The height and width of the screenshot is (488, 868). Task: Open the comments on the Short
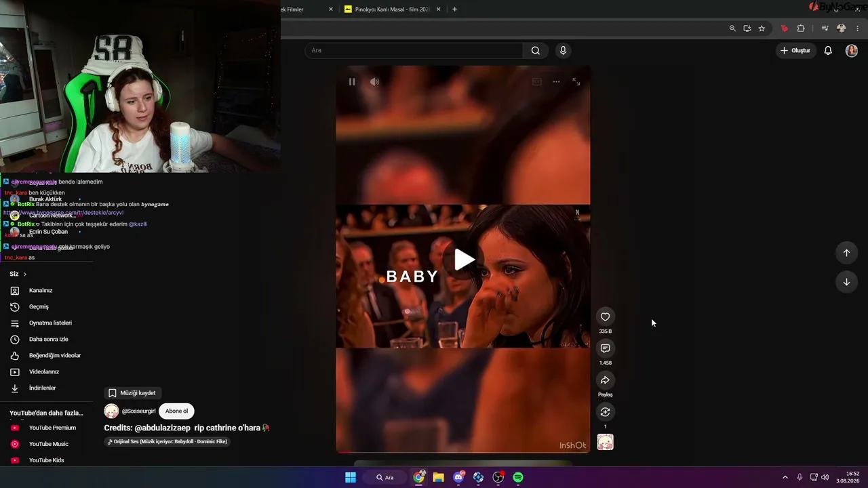coord(605,348)
